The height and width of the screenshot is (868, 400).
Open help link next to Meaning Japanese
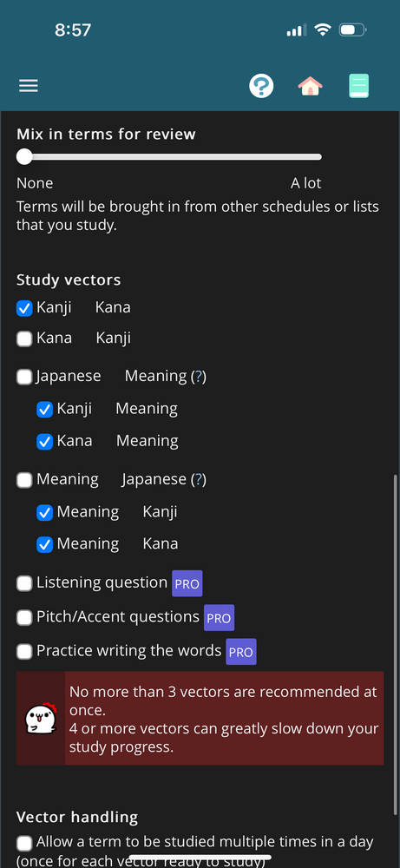click(x=199, y=479)
